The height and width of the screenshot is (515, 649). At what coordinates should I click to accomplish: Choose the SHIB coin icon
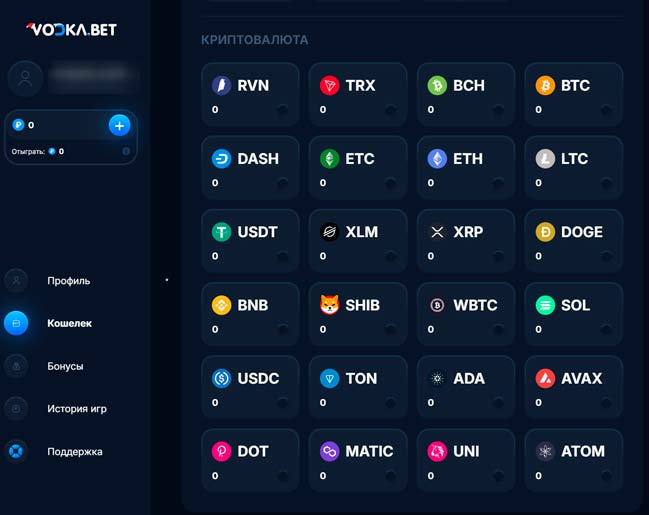click(329, 305)
